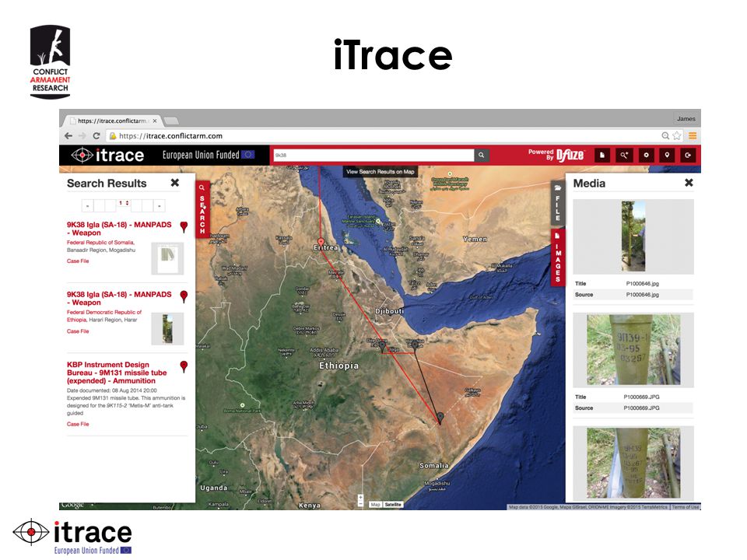Close the Media panel
The width and height of the screenshot is (747, 560).
tap(689, 182)
